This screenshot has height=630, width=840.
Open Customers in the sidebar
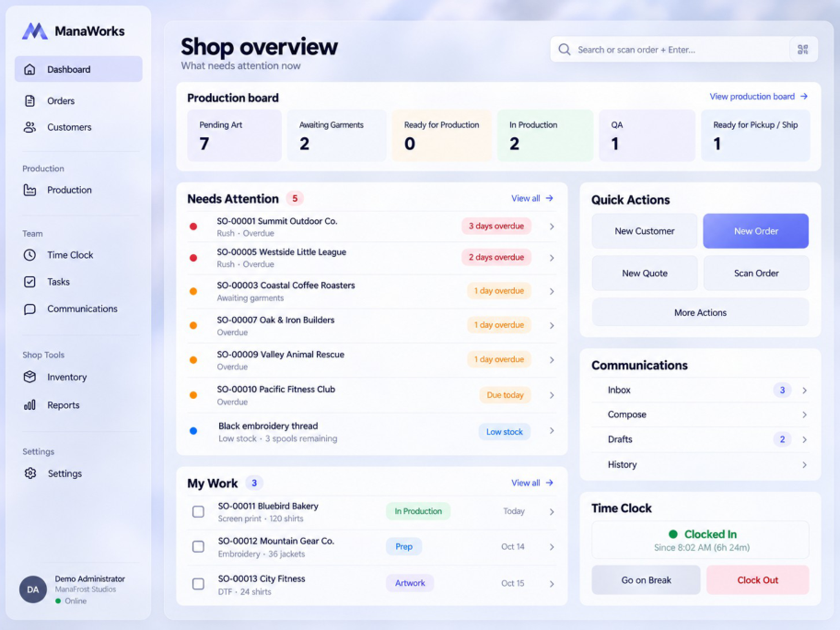(78, 127)
